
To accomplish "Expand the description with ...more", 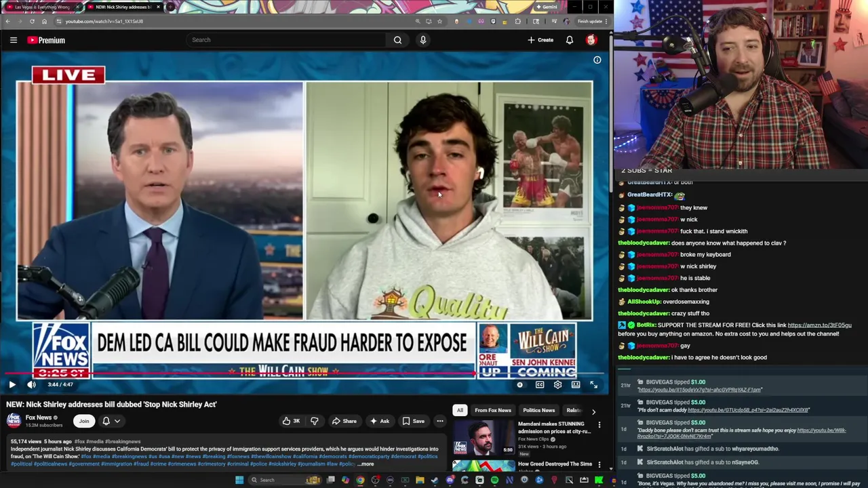I will pyautogui.click(x=366, y=464).
